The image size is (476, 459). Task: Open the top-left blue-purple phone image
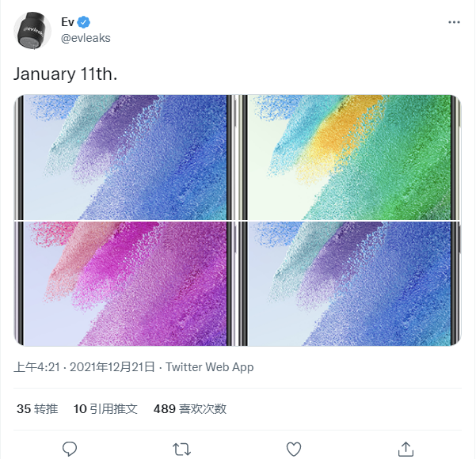125,157
